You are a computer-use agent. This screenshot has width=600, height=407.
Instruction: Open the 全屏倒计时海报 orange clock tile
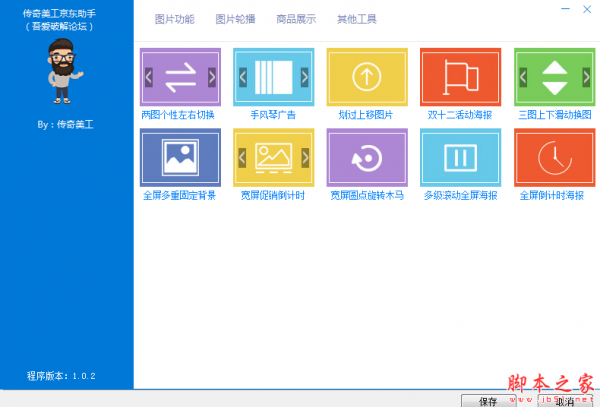click(554, 157)
